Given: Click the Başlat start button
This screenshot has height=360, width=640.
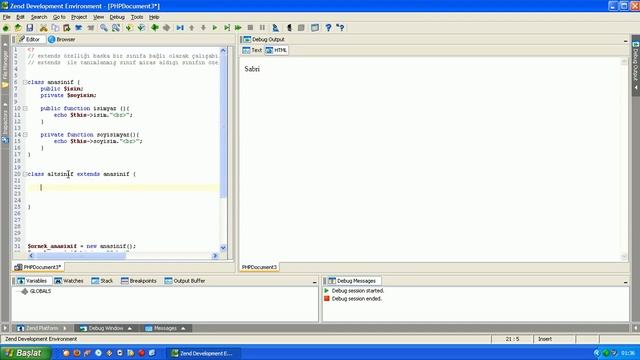Looking at the screenshot, I should [25, 353].
